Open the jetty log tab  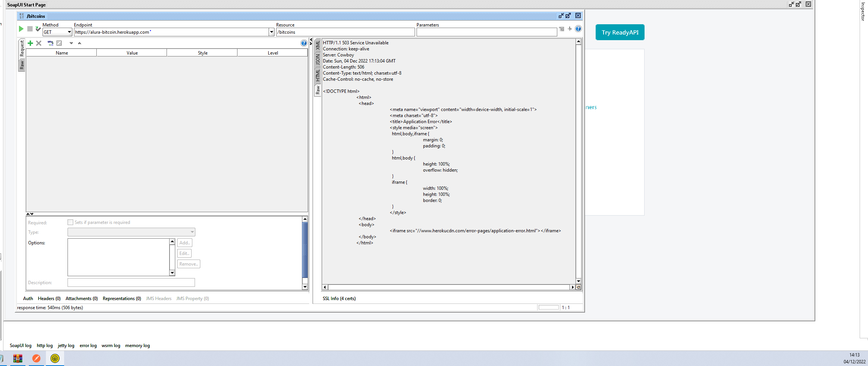point(66,346)
